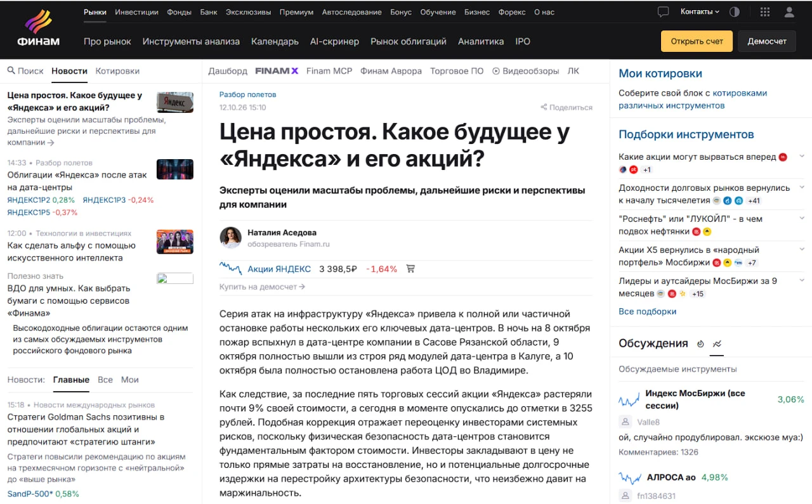This screenshot has height=504, width=812.
Task: Expand 'Доходности долговых рынков' collection chevron
Action: coord(802,187)
